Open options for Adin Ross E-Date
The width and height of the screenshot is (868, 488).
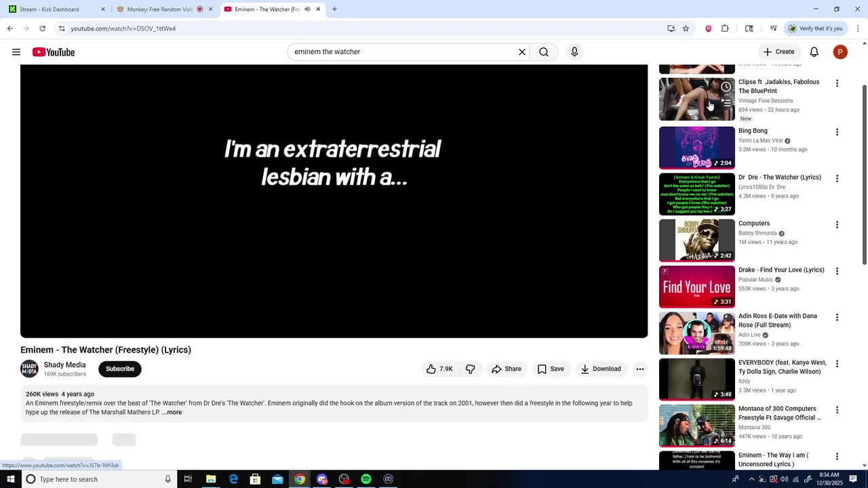[x=837, y=317]
